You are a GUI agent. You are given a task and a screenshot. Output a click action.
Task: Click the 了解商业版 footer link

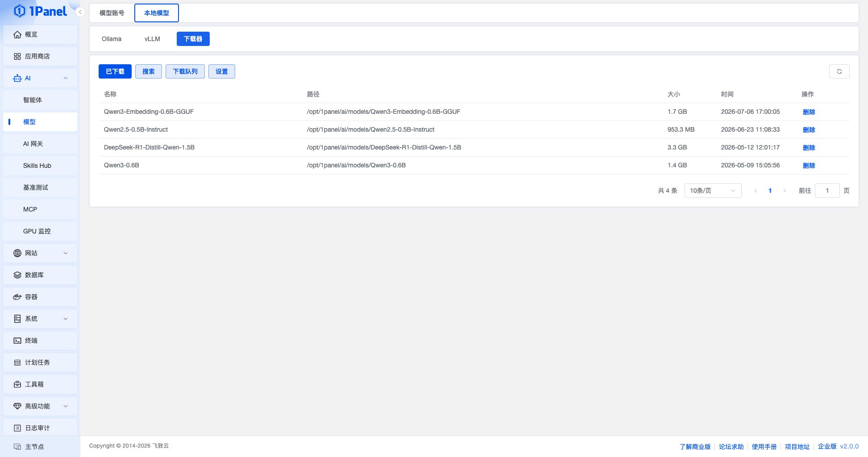pyautogui.click(x=695, y=447)
